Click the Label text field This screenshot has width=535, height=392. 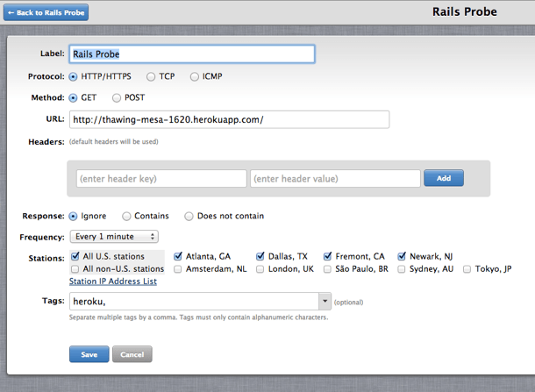pos(191,54)
